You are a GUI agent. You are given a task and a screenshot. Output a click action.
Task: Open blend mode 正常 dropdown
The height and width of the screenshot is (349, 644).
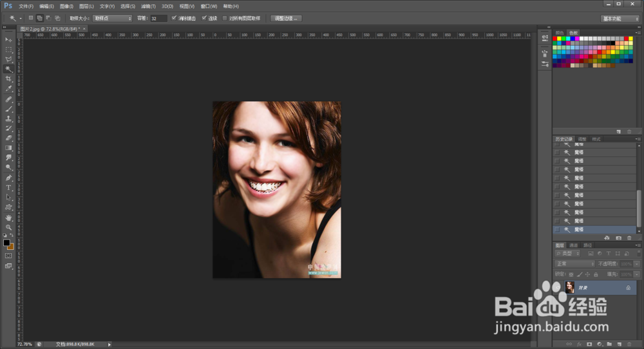[574, 263]
